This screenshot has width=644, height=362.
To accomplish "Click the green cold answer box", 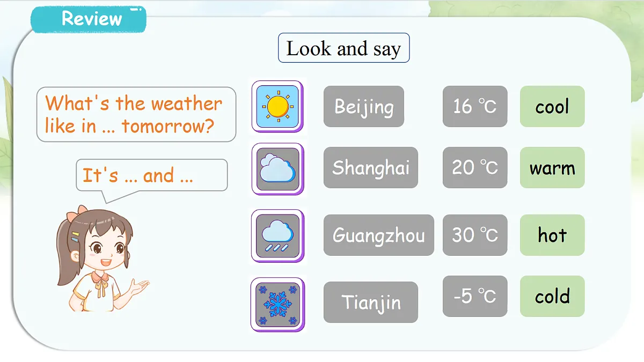I will (x=552, y=296).
